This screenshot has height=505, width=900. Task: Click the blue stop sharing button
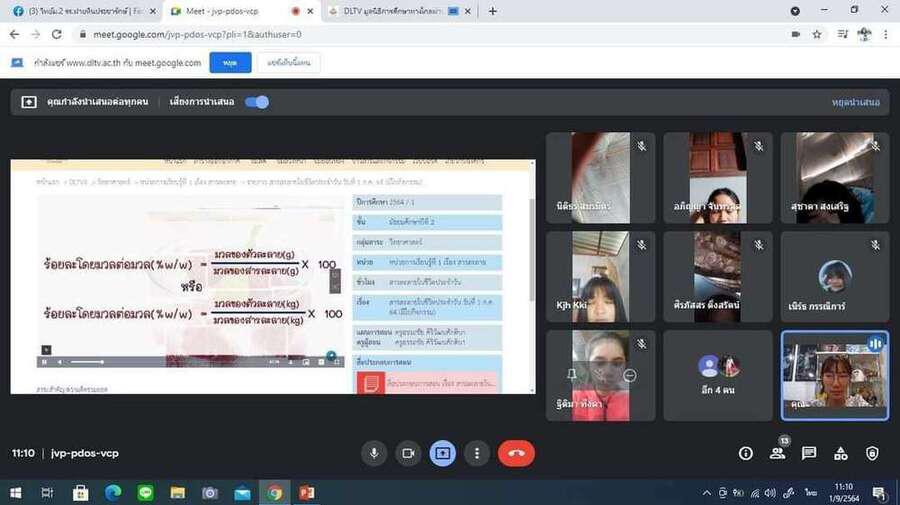(230, 62)
